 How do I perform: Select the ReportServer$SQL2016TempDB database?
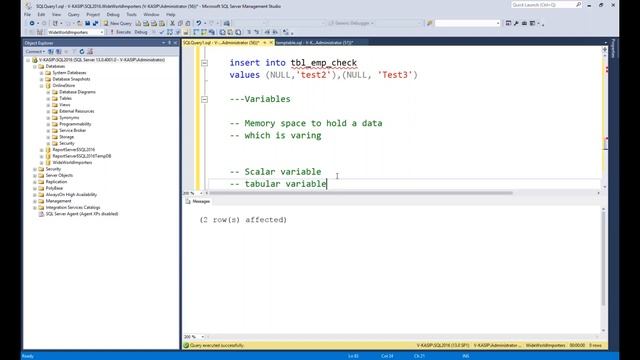[82, 156]
